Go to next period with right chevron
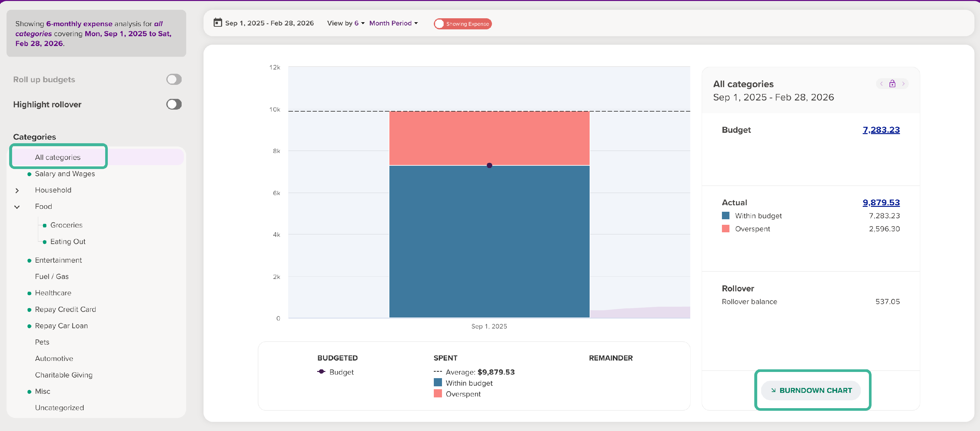The height and width of the screenshot is (431, 980). pyautogui.click(x=903, y=84)
